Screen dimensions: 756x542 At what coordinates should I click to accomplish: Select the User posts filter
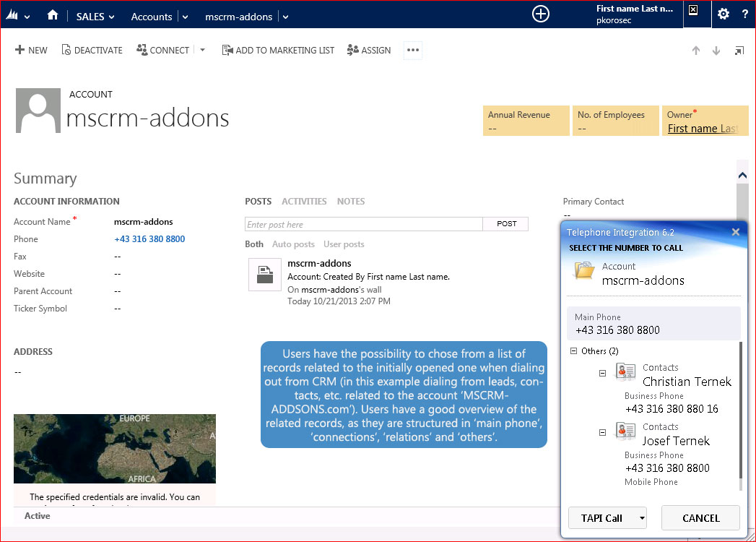pyautogui.click(x=344, y=244)
